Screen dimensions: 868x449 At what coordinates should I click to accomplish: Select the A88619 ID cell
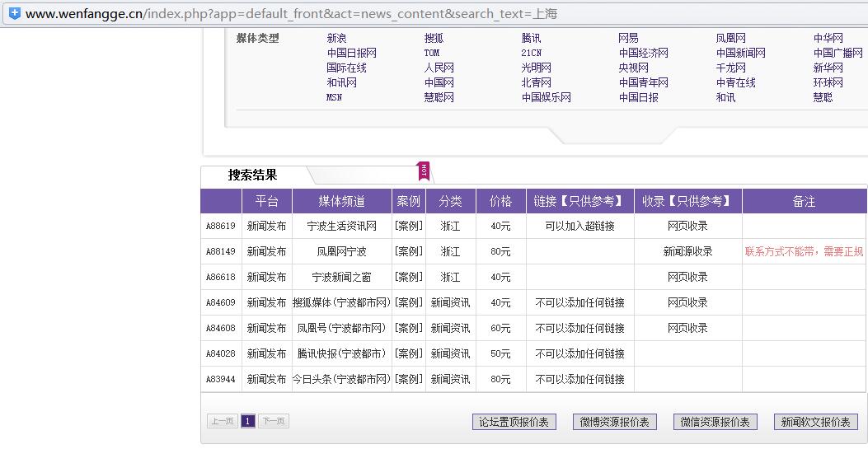tap(221, 227)
